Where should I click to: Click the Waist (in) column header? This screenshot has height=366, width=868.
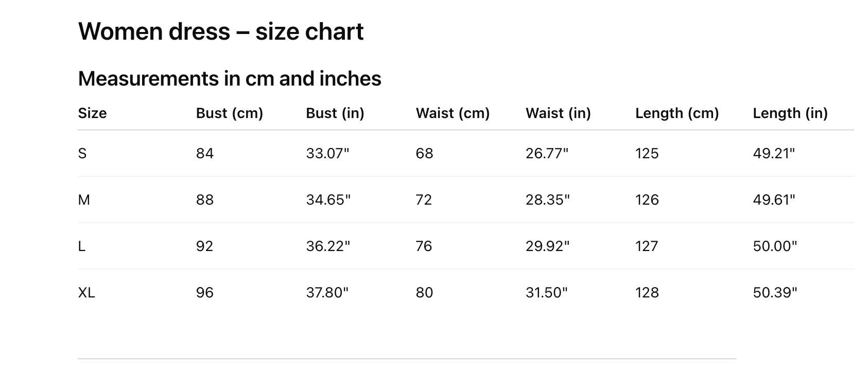pos(558,113)
